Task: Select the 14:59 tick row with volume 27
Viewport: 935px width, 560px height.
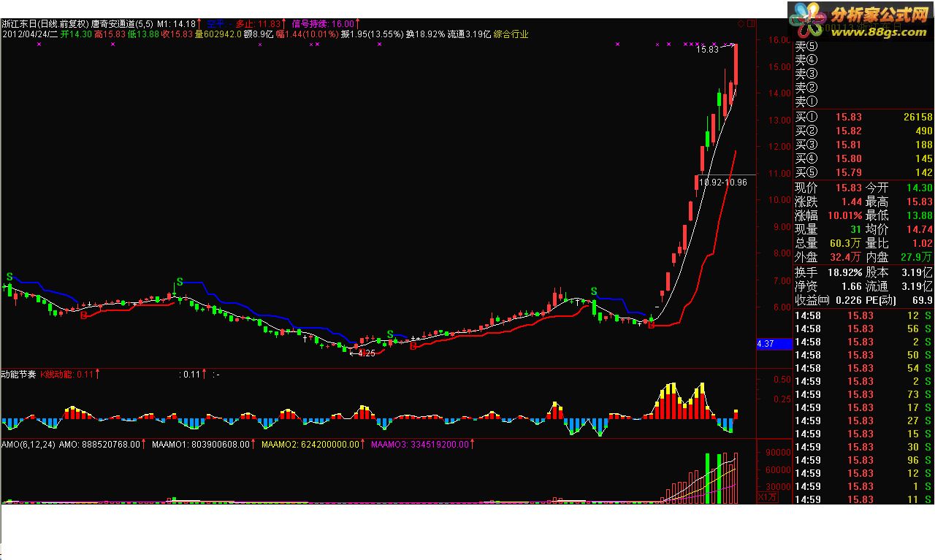Action: (x=864, y=421)
